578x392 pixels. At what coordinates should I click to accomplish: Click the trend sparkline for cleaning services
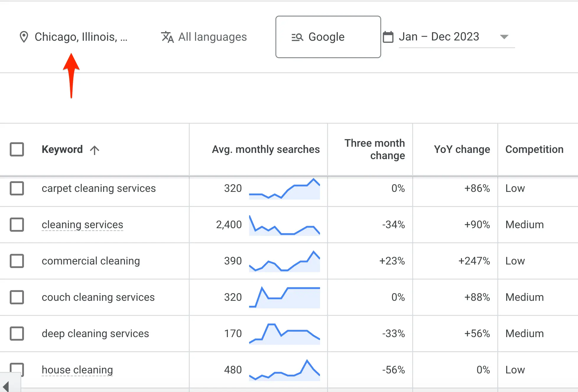click(x=284, y=226)
